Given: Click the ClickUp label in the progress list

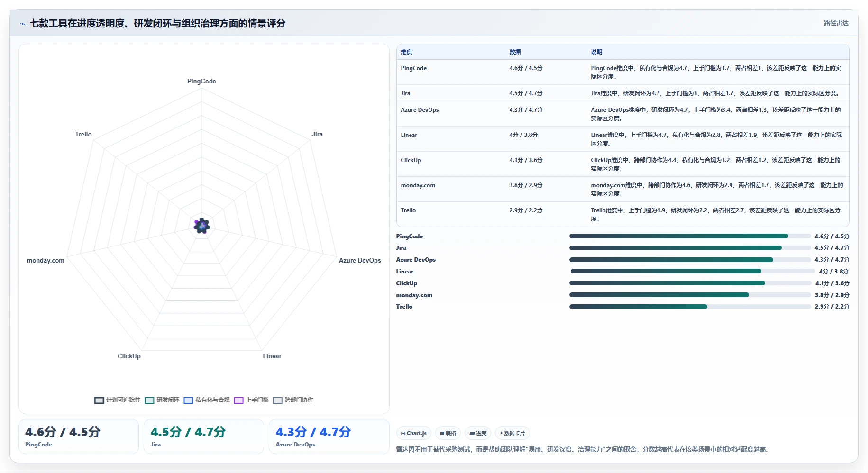Looking at the screenshot, I should point(407,283).
